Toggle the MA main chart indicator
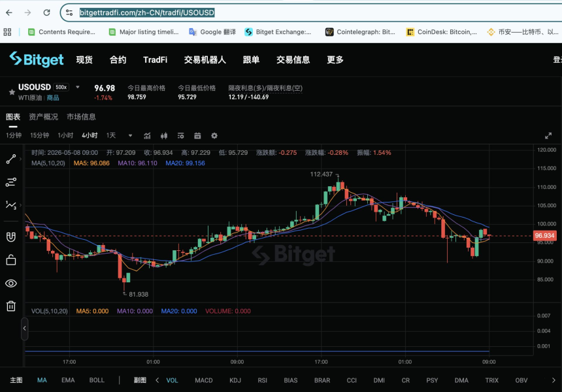 tap(42, 380)
